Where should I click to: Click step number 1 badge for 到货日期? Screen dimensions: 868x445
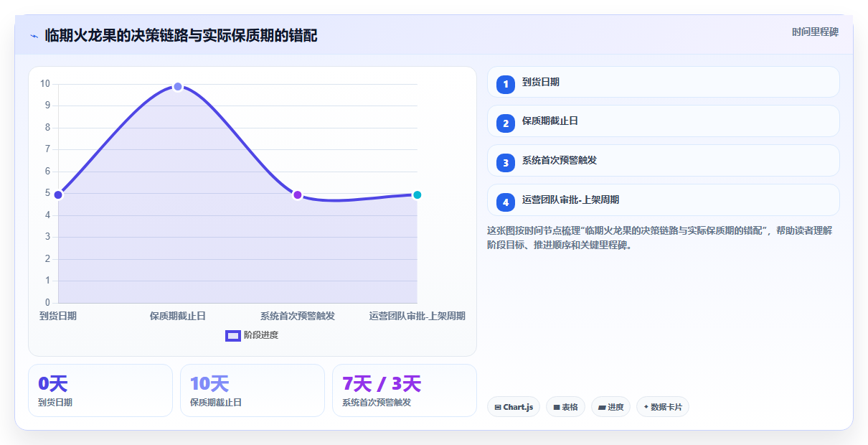506,84
